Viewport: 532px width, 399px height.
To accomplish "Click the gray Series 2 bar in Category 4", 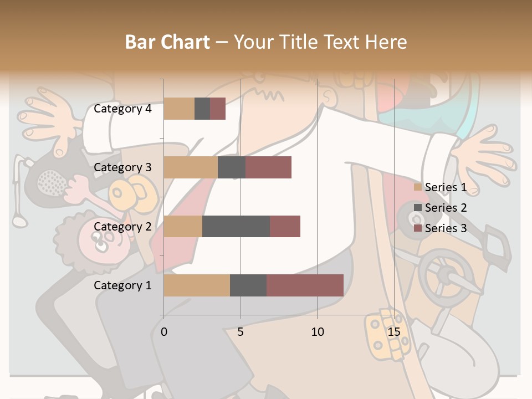I will [202, 109].
